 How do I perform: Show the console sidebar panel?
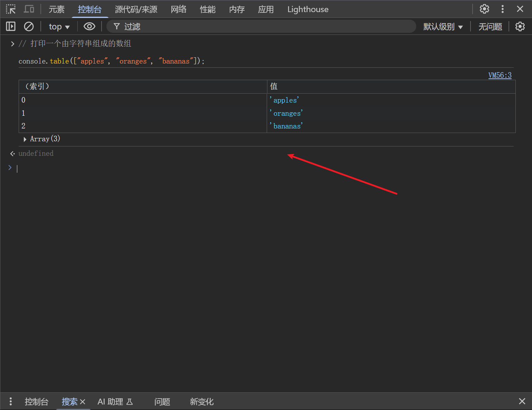(11, 26)
